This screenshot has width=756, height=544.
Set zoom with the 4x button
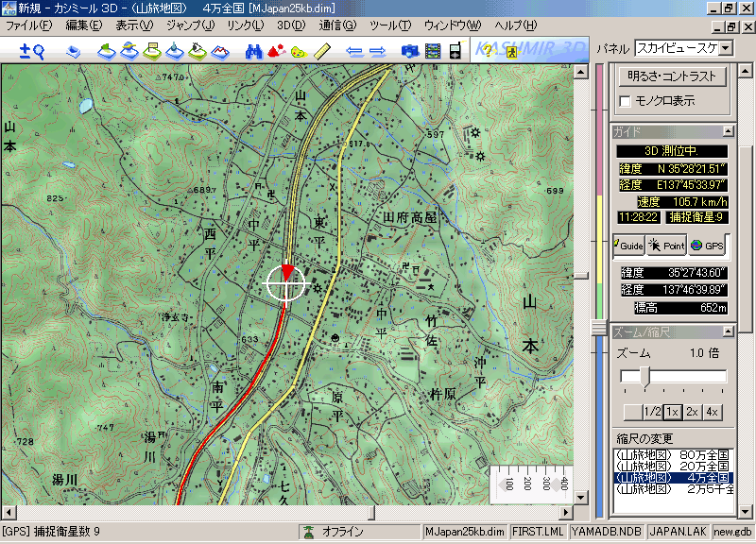[x=712, y=412]
